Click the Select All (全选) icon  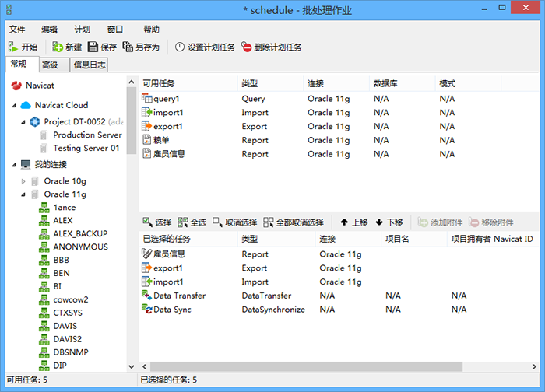(x=182, y=222)
